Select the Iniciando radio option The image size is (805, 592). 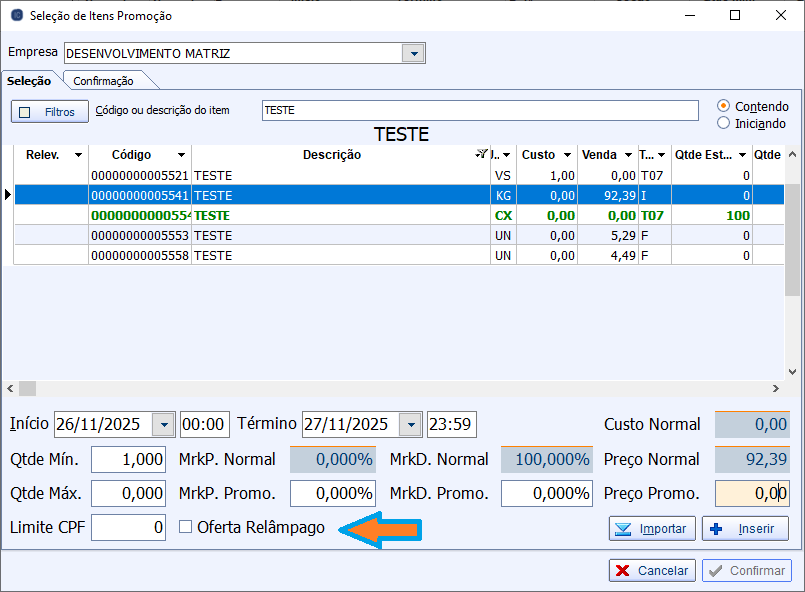click(x=724, y=123)
